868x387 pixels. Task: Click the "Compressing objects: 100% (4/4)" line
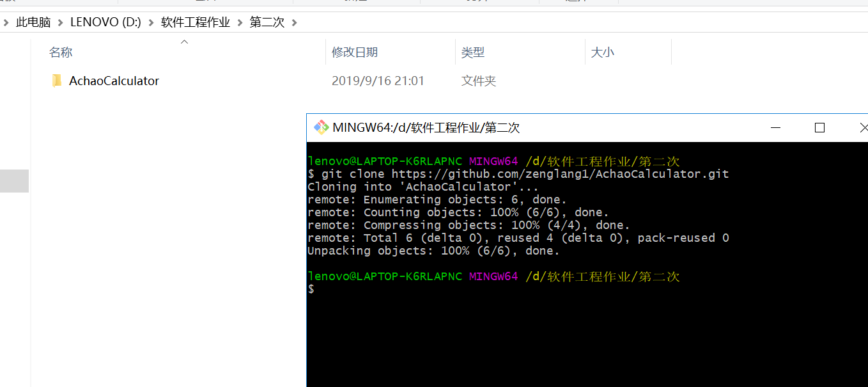[x=469, y=225]
